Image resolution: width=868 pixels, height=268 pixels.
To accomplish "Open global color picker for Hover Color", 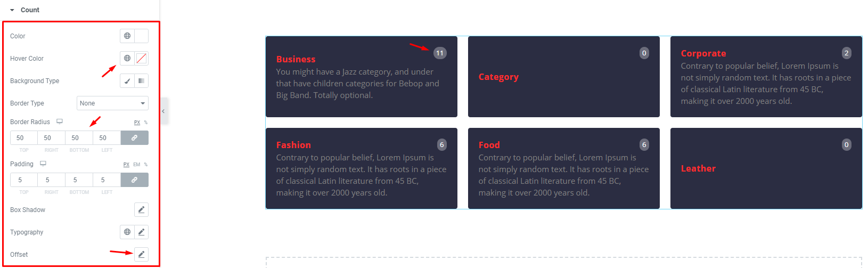I will tap(127, 59).
